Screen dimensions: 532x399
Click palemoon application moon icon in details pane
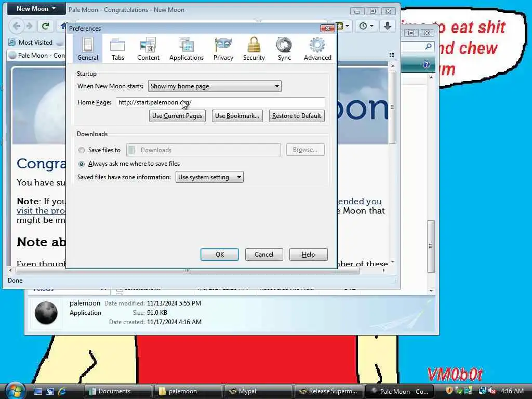46,313
